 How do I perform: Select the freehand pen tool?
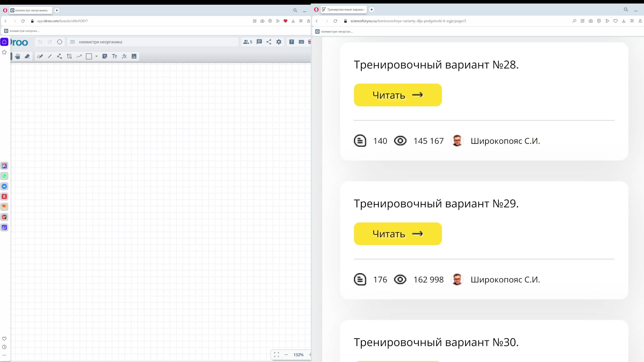pos(40,56)
